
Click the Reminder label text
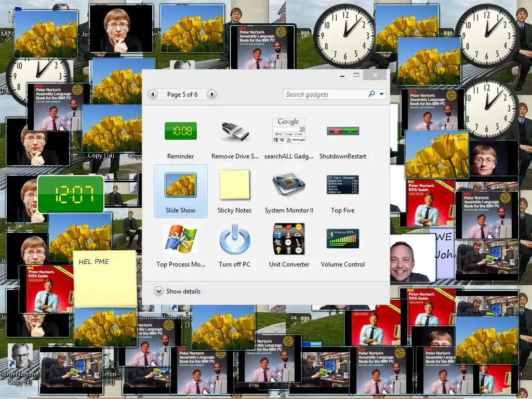pyautogui.click(x=180, y=156)
